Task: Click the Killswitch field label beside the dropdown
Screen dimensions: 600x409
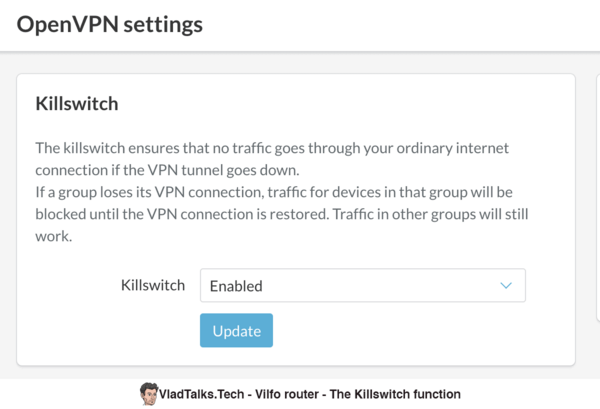Action: pyautogui.click(x=153, y=285)
